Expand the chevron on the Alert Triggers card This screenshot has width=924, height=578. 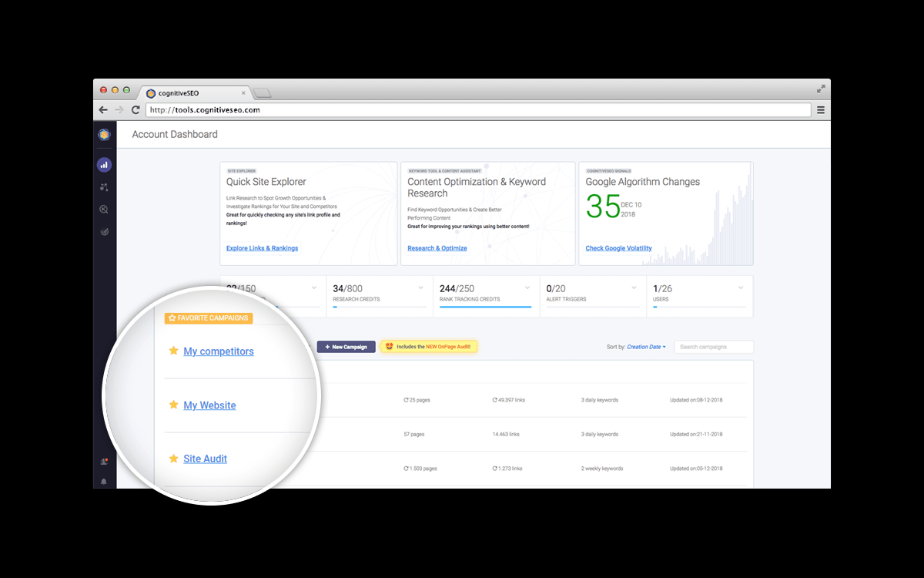point(634,287)
